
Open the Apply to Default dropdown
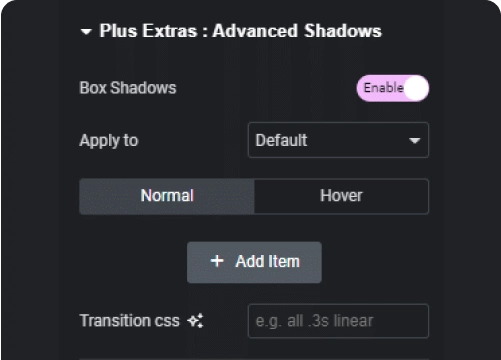pyautogui.click(x=338, y=140)
